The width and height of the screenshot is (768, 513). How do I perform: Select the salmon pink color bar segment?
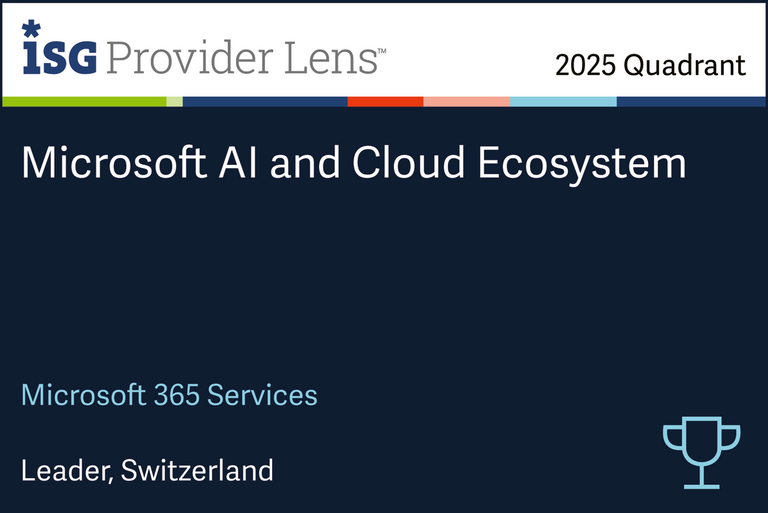[466, 101]
